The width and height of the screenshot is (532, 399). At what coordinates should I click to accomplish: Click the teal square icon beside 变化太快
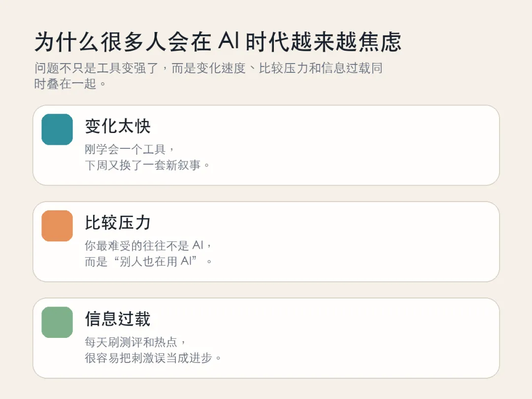tap(57, 130)
